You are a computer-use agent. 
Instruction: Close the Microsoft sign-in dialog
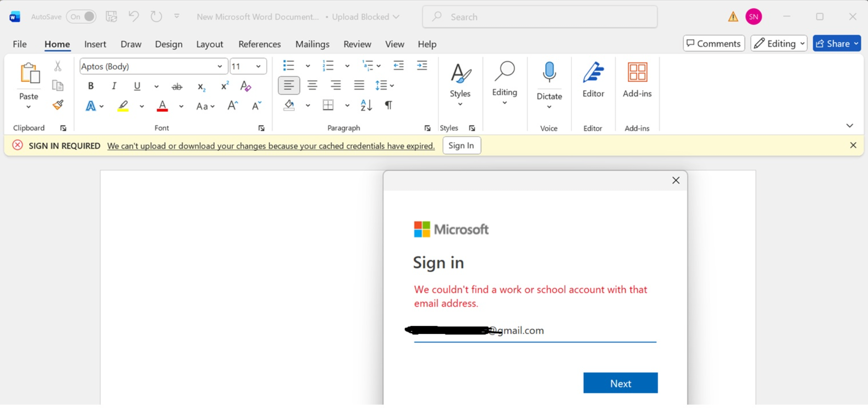coord(676,181)
